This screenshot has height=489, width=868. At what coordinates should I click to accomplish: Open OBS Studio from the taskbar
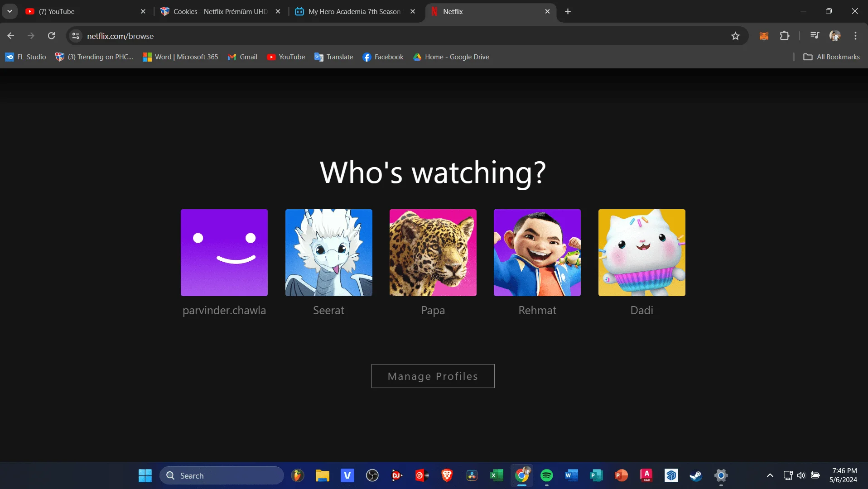coord(372,475)
